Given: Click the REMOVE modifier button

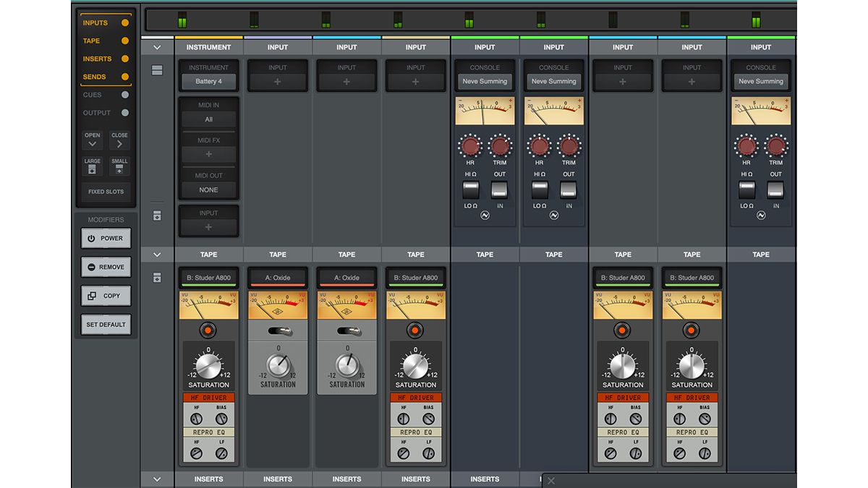Looking at the screenshot, I should pyautogui.click(x=106, y=267).
